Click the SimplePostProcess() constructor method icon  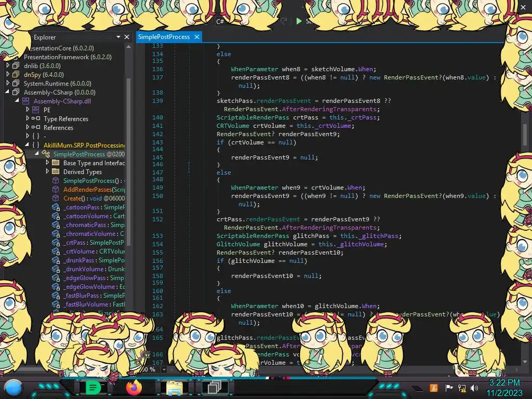pos(56,180)
